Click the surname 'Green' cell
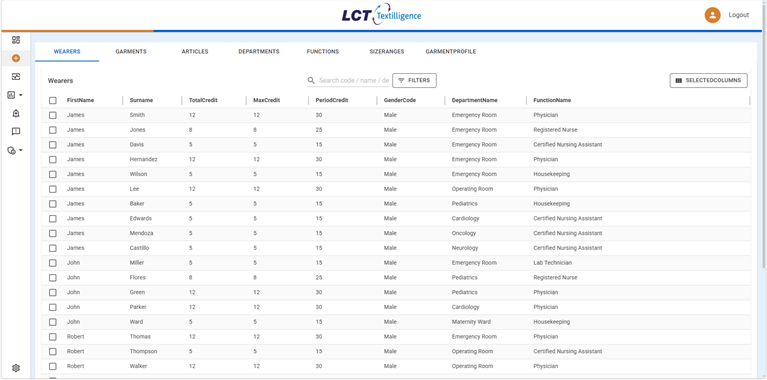Image resolution: width=767 pixels, height=380 pixels. [x=137, y=292]
